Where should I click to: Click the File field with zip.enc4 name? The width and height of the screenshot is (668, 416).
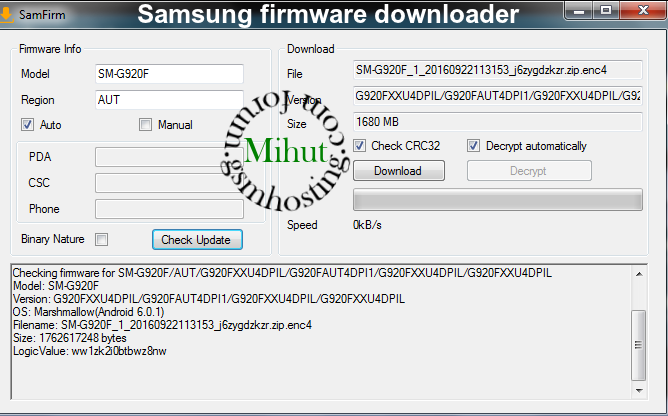498,70
